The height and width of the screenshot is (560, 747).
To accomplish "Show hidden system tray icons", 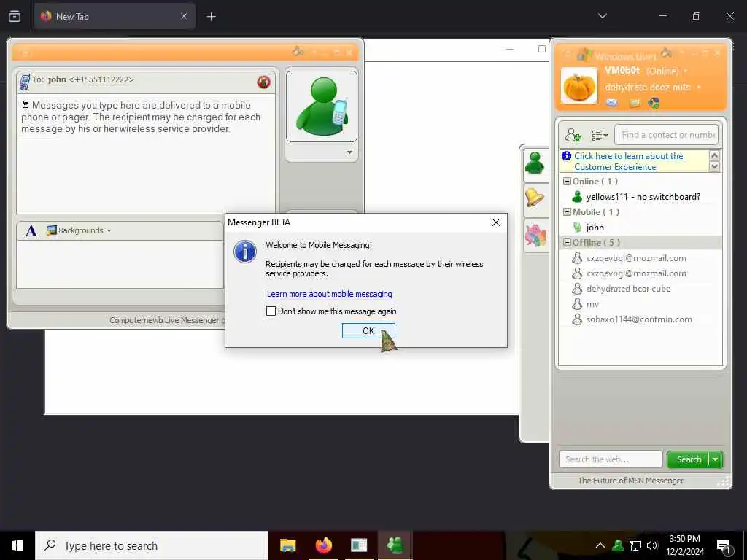I will point(600,545).
